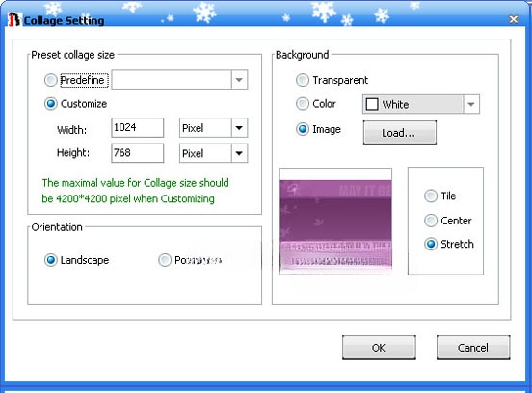The height and width of the screenshot is (393, 532).
Task: Expand the Width unit Pixel dropdown
Action: 213,128
